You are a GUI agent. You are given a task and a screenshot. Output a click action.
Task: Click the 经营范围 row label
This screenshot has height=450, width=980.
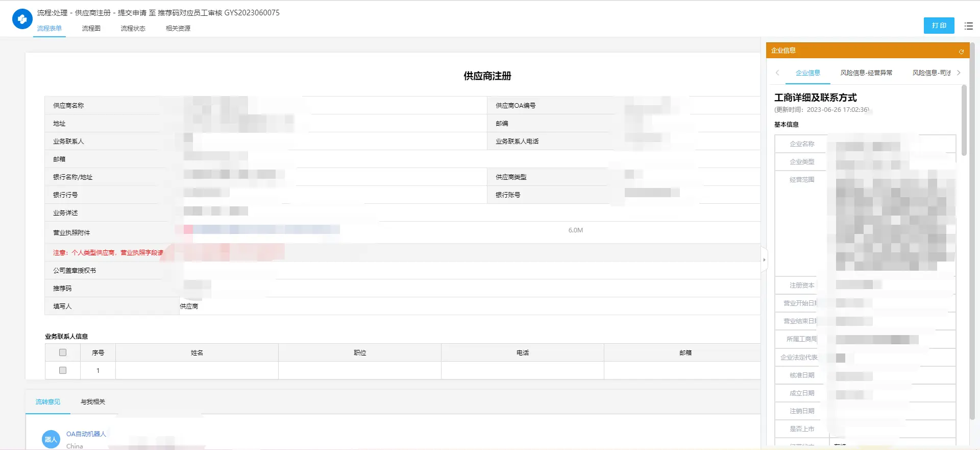pyautogui.click(x=802, y=180)
